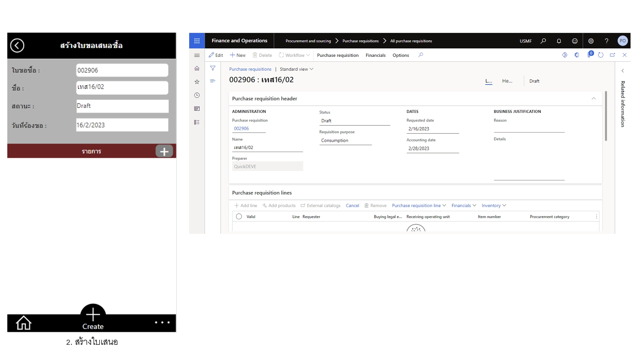This screenshot has width=639, height=364.
Task: Show the filter pane funnel icon
Action: (213, 68)
